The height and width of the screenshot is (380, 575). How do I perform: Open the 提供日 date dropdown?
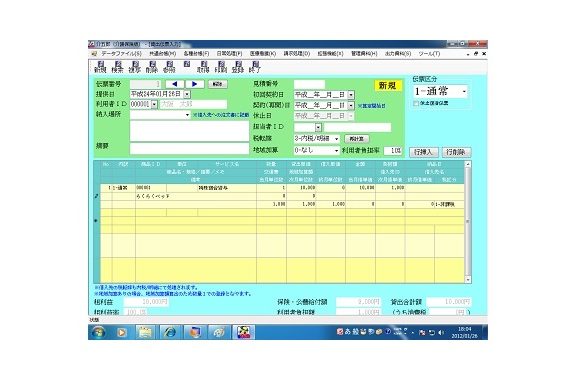187,94
